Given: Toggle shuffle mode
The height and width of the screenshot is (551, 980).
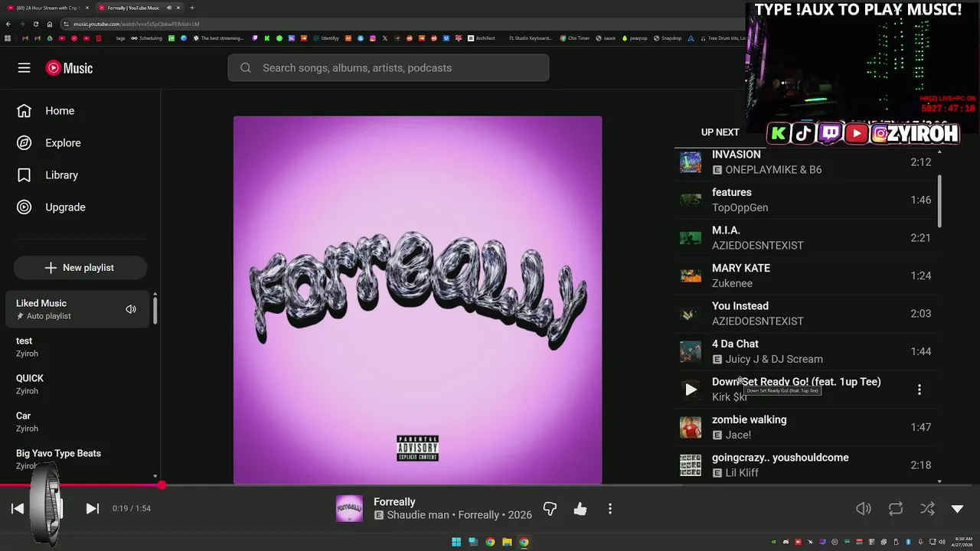Looking at the screenshot, I should 927,508.
